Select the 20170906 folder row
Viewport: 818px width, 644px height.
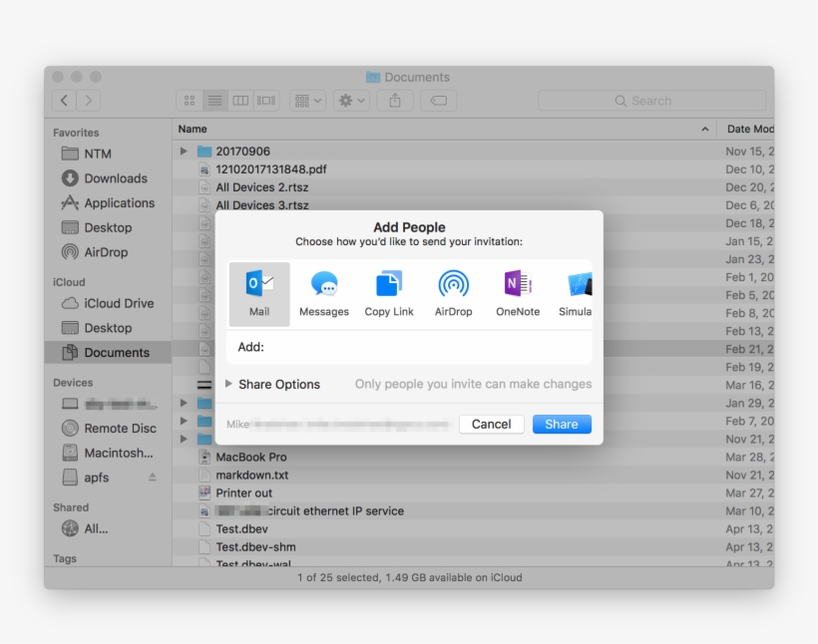pyautogui.click(x=473, y=152)
